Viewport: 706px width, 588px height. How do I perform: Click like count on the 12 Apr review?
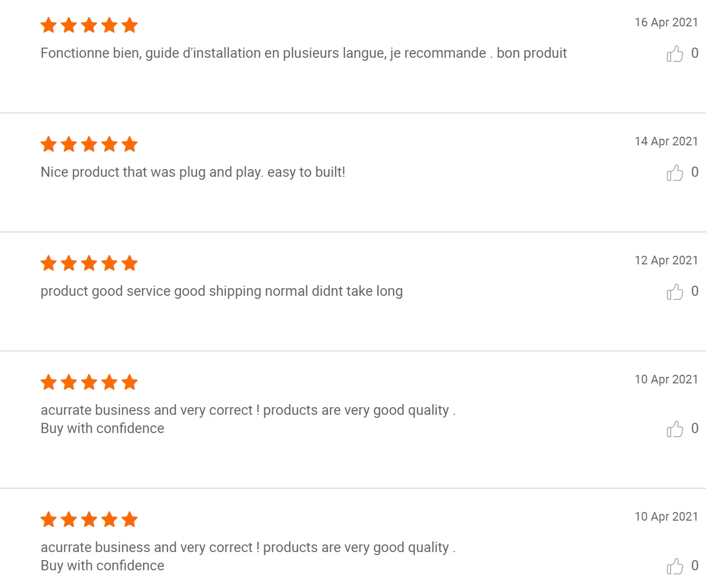tap(695, 291)
